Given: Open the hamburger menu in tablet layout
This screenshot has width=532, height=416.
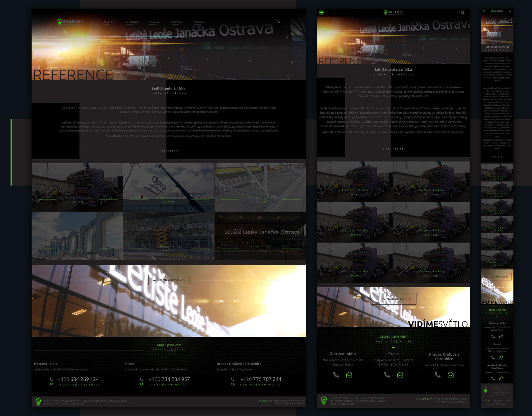Looking at the screenshot, I should [321, 12].
